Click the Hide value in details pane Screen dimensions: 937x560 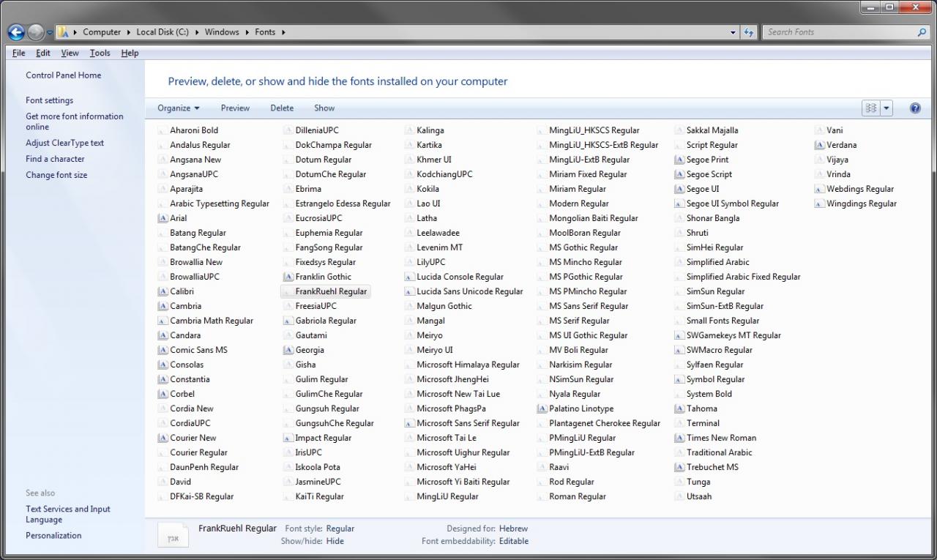pos(335,541)
